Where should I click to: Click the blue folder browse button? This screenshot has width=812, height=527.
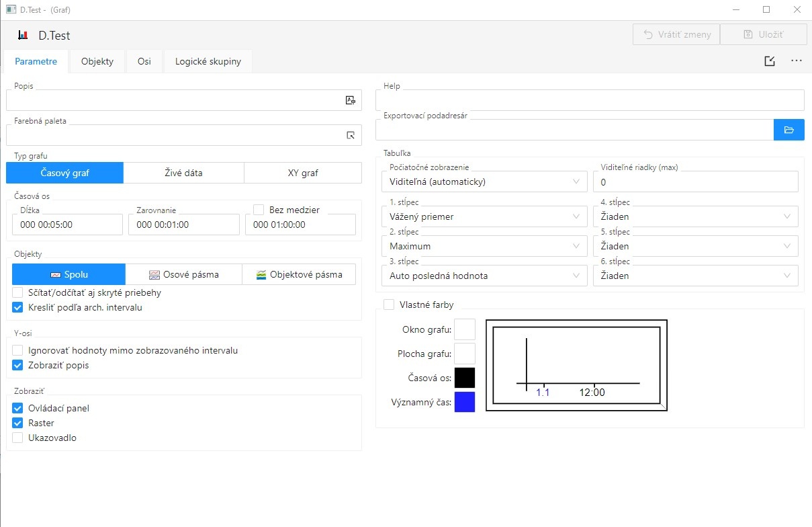click(788, 130)
